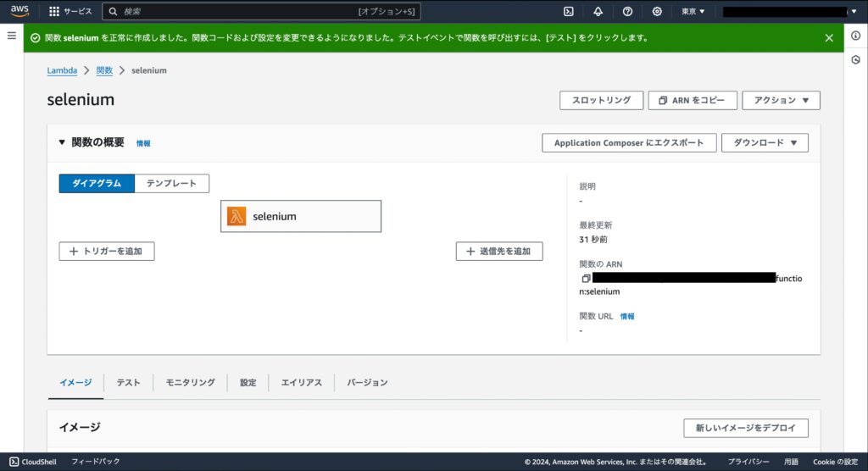Open the AWS home logo
Viewport: 868px width, 471px height.
(x=19, y=11)
